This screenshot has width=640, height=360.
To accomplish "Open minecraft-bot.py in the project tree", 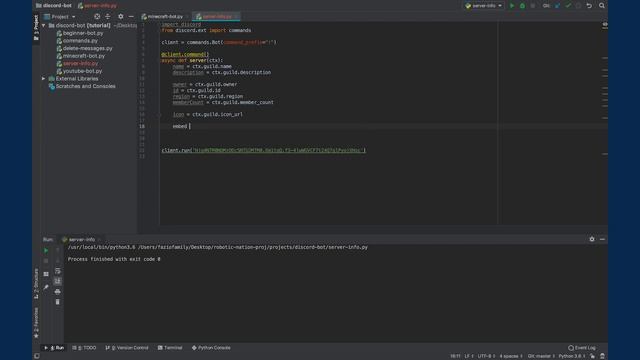I will click(x=84, y=56).
